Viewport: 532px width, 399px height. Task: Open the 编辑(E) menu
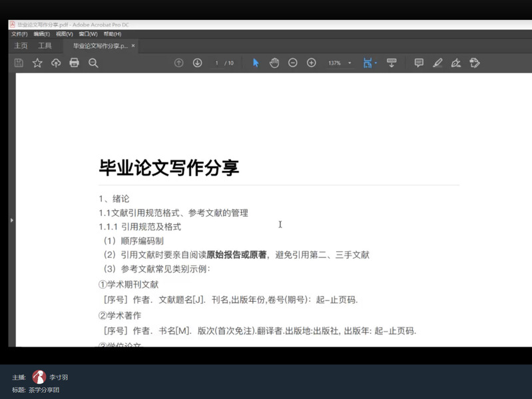click(42, 34)
